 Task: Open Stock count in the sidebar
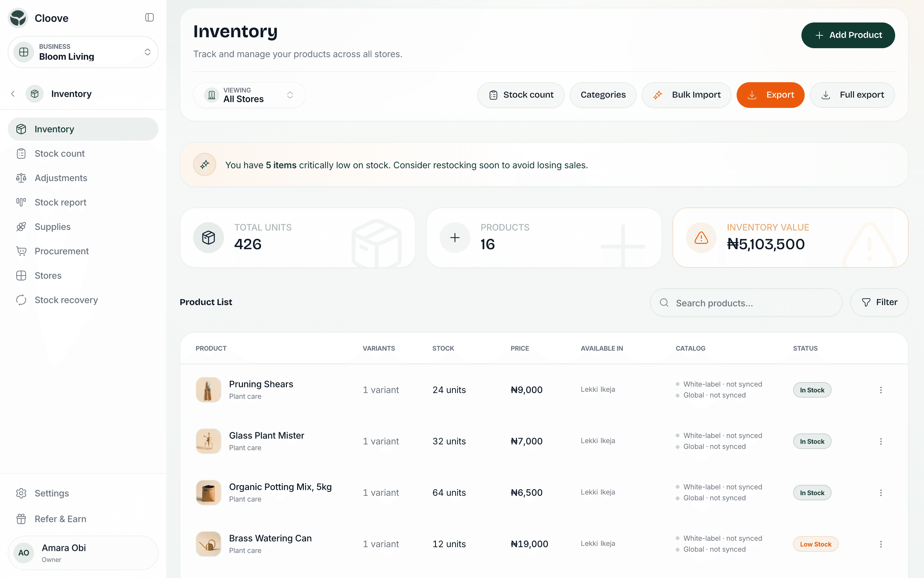[x=83, y=154]
